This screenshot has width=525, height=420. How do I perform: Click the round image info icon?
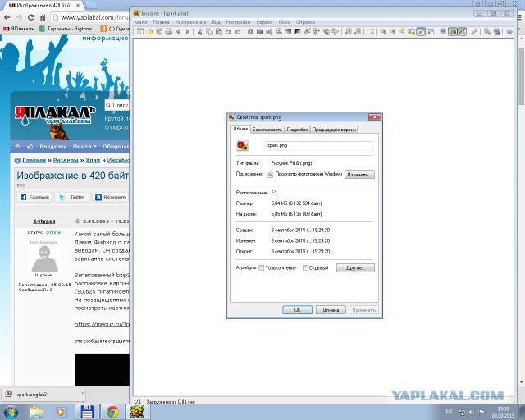pyautogui.click(x=250, y=31)
